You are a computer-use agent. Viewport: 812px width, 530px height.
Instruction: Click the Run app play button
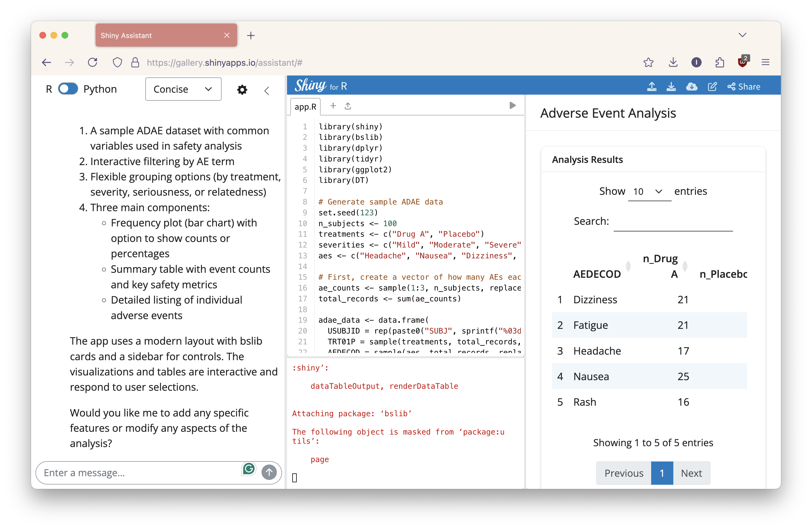512,105
